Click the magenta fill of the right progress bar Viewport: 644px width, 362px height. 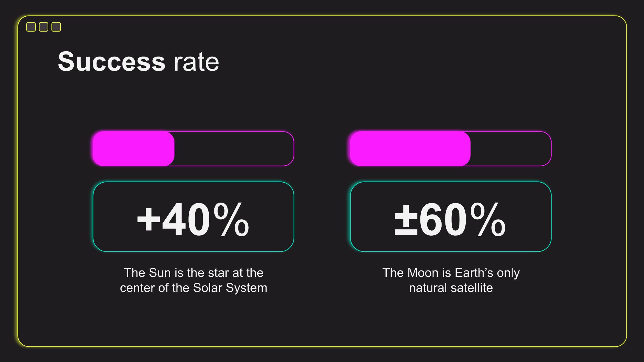click(x=410, y=149)
